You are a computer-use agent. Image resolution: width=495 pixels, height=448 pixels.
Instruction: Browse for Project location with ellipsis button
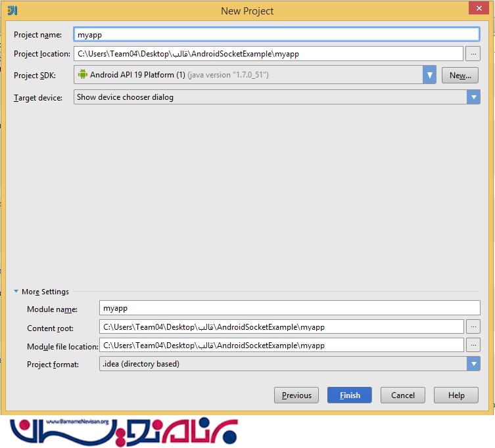point(473,54)
